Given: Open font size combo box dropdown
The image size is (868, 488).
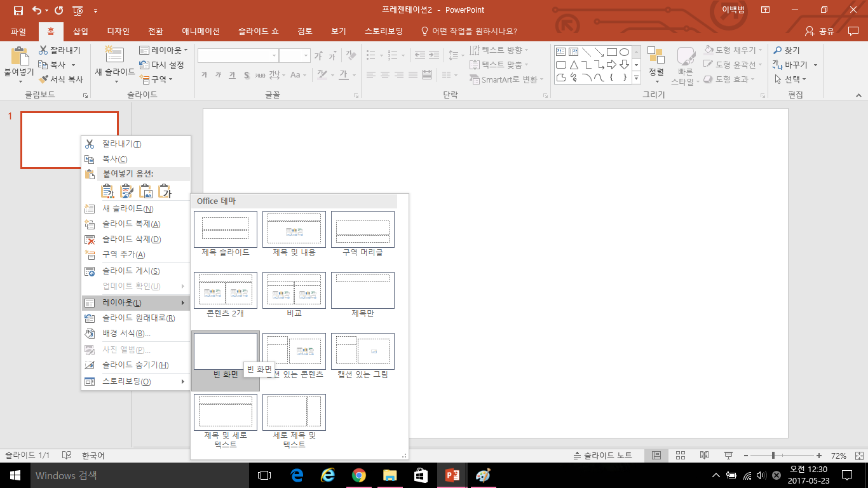Looking at the screenshot, I should pos(306,56).
